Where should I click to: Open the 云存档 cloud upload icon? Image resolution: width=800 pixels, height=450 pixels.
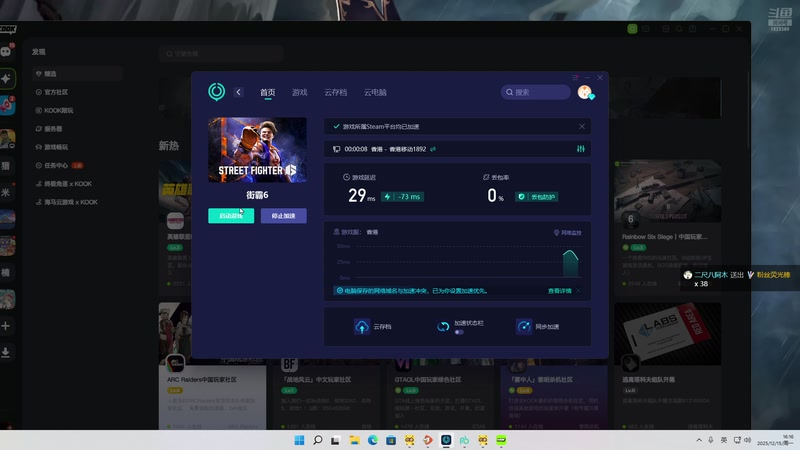tap(362, 327)
